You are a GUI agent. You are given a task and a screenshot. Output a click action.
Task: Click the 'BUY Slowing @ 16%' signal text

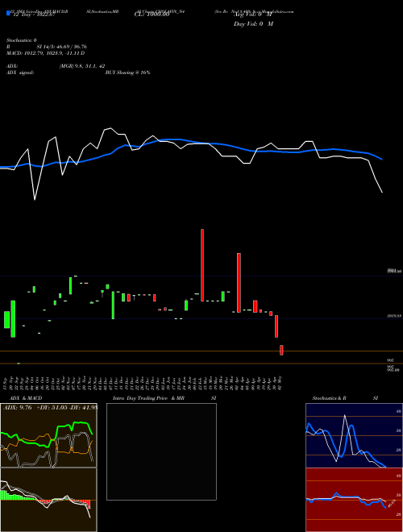128,73
